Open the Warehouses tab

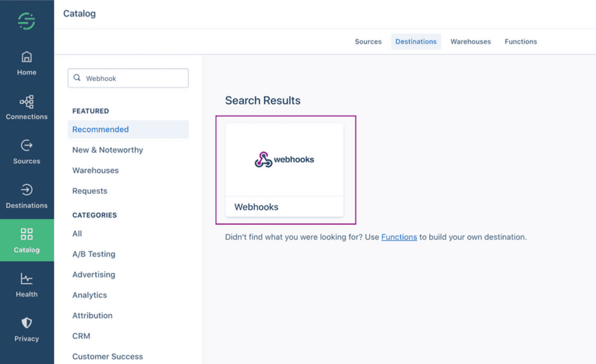click(x=470, y=42)
